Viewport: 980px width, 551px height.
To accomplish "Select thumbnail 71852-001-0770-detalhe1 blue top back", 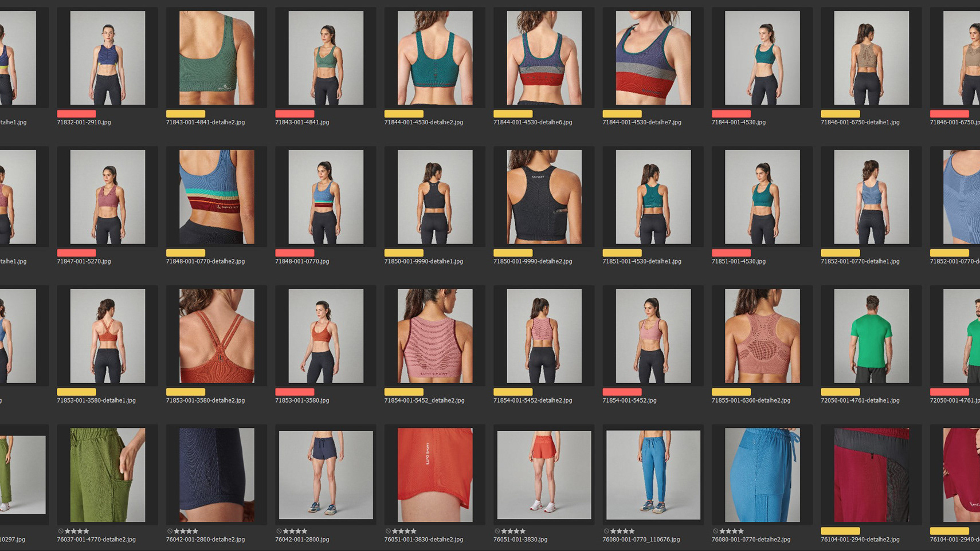I will [871, 197].
